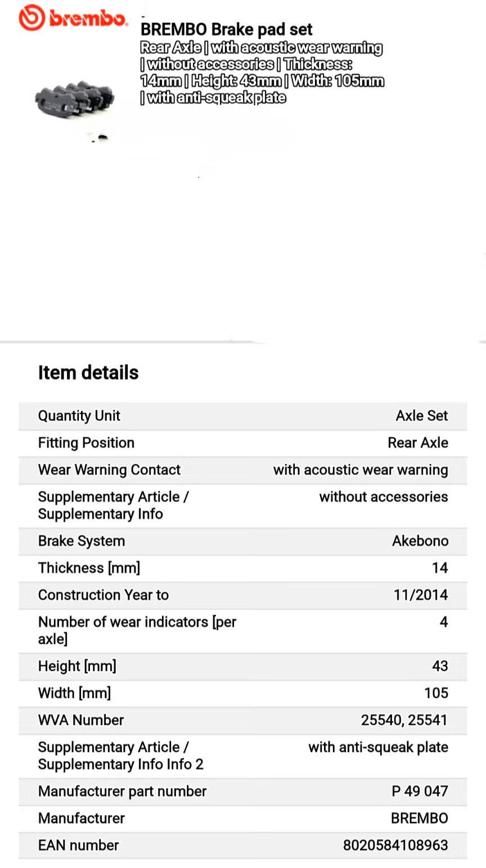
Task: Click the 11/2014 construction year value
Action: pos(420,595)
